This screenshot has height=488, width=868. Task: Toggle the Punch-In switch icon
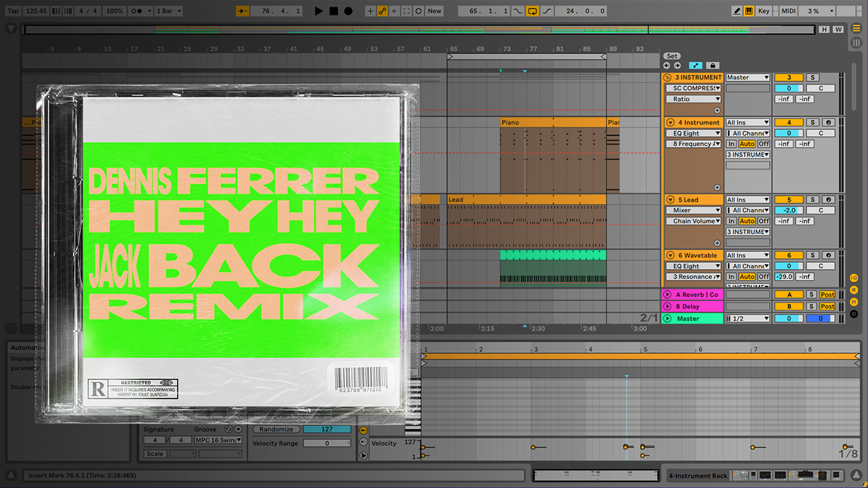[x=518, y=11]
